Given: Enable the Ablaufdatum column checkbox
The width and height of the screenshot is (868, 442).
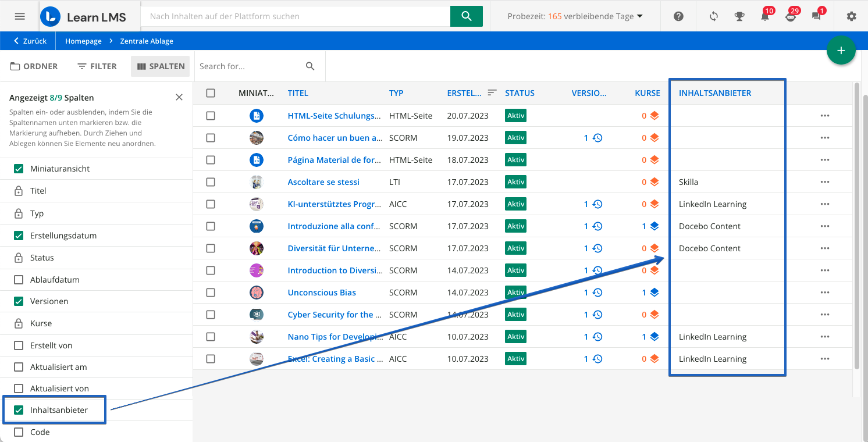Looking at the screenshot, I should click(x=19, y=280).
